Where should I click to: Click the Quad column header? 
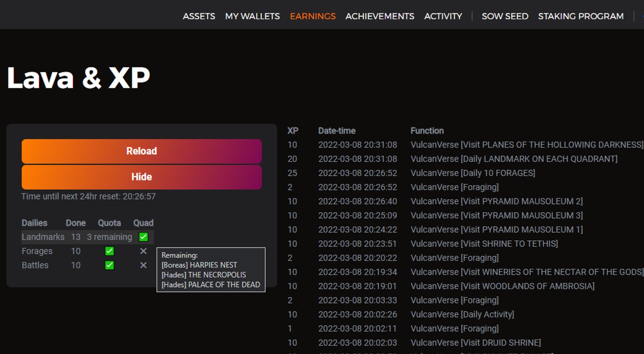point(143,223)
